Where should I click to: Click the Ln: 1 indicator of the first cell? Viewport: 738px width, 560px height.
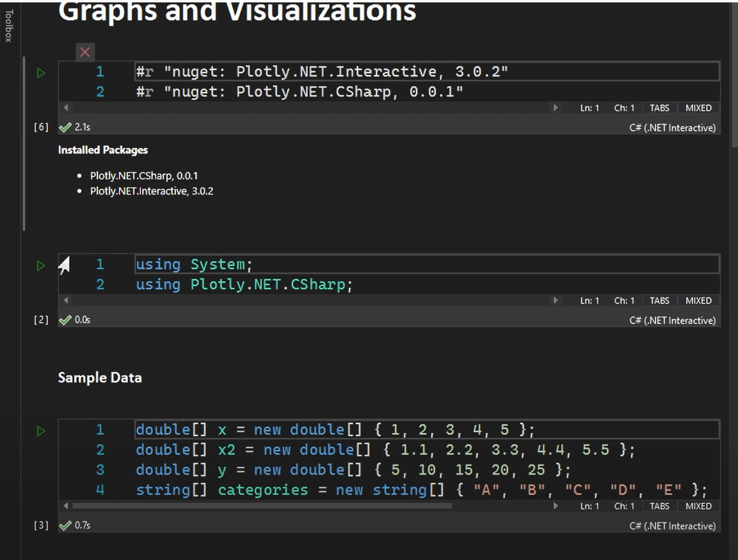(x=589, y=108)
